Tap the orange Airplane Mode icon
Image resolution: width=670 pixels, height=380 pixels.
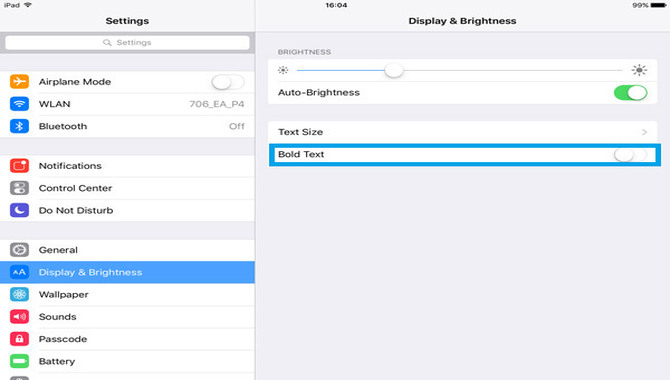[19, 81]
